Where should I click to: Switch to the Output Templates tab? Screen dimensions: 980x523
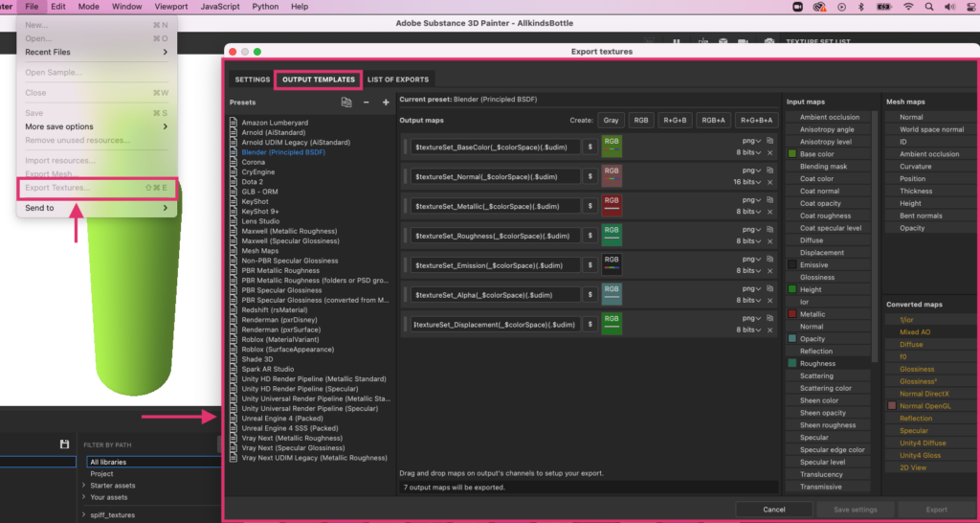(x=318, y=80)
